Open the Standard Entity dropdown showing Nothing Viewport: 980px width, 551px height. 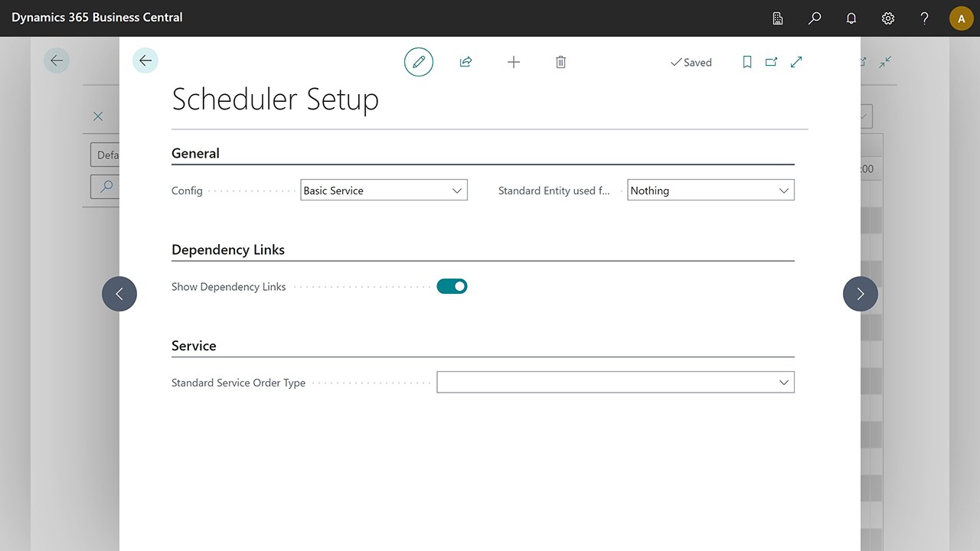click(x=783, y=190)
